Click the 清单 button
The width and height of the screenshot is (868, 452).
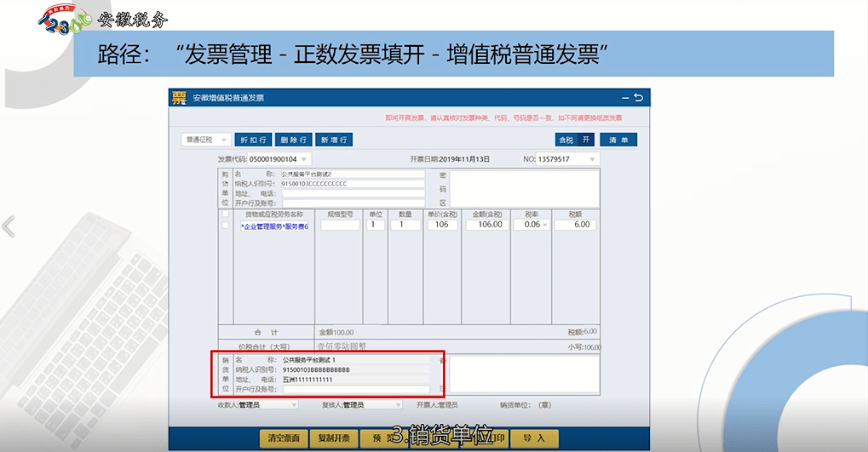(x=618, y=140)
